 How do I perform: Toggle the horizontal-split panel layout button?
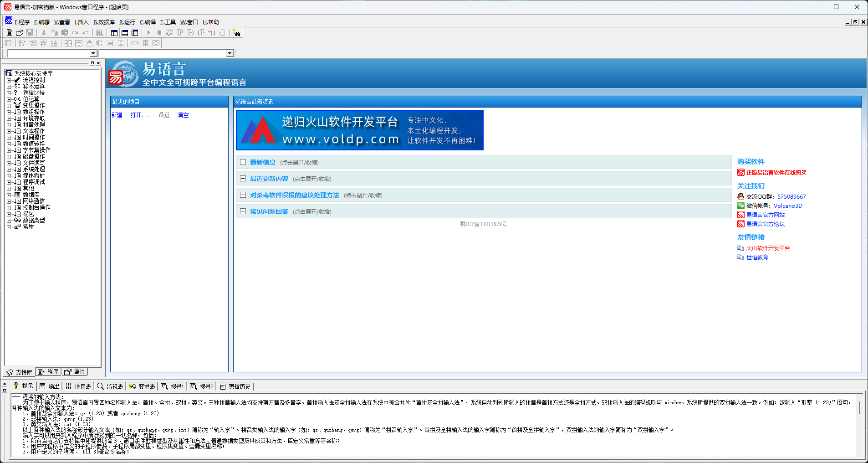tap(124, 33)
